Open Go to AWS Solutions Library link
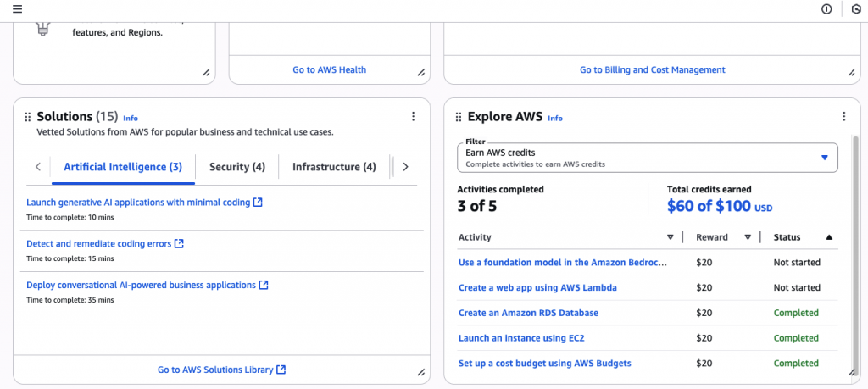 (221, 370)
